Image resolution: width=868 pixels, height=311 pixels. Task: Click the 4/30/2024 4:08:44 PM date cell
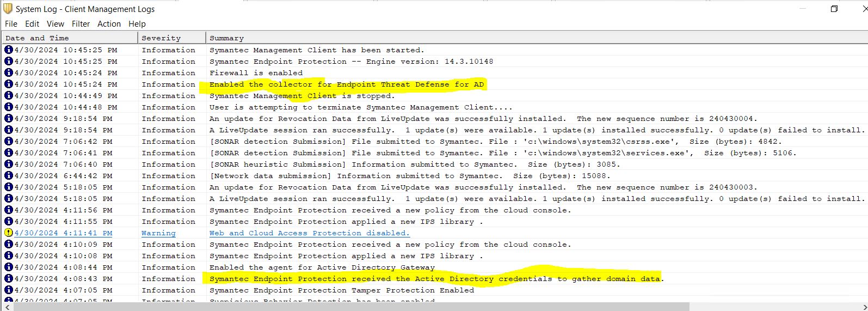[63, 267]
